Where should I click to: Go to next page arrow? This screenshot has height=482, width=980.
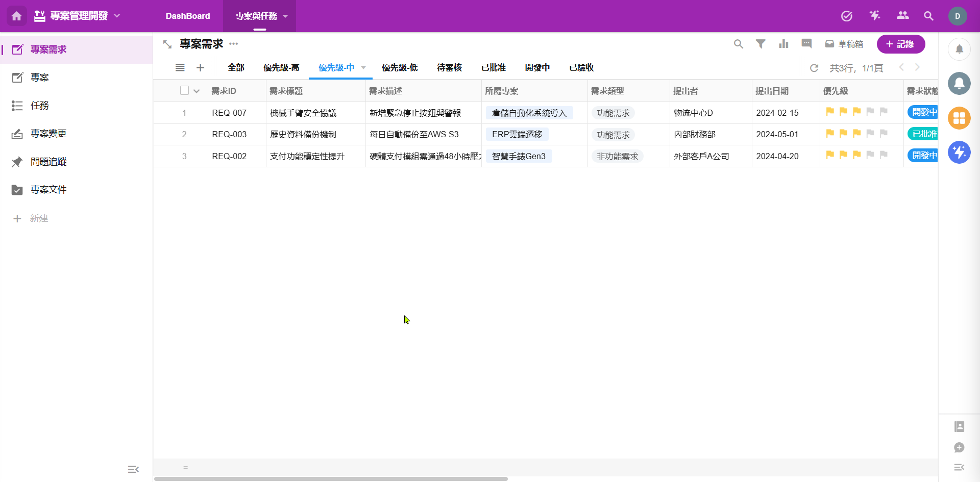point(917,67)
